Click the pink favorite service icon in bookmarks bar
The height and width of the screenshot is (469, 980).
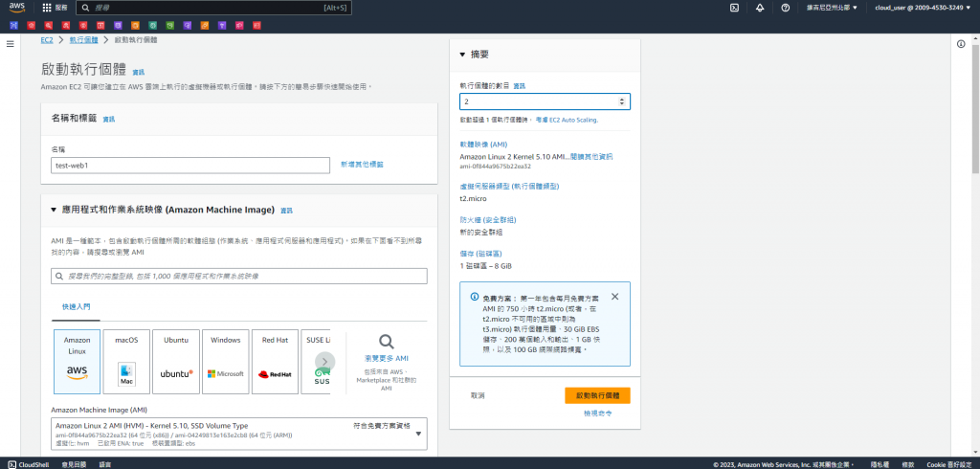click(238, 26)
